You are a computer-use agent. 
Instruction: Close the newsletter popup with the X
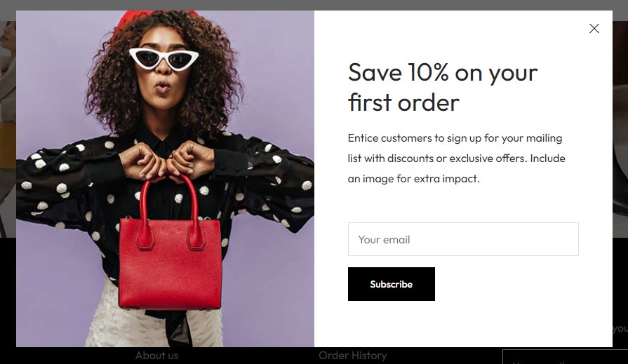594,29
